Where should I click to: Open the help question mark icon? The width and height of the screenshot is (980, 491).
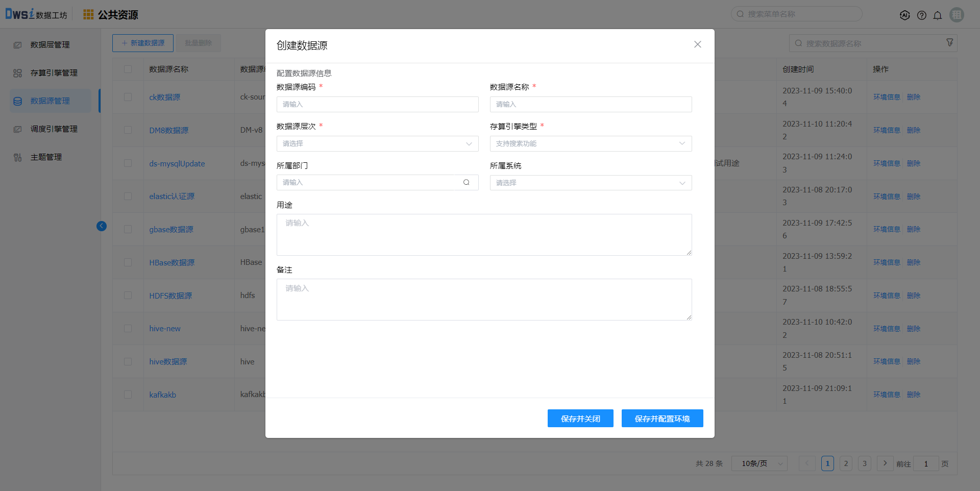[x=921, y=15]
